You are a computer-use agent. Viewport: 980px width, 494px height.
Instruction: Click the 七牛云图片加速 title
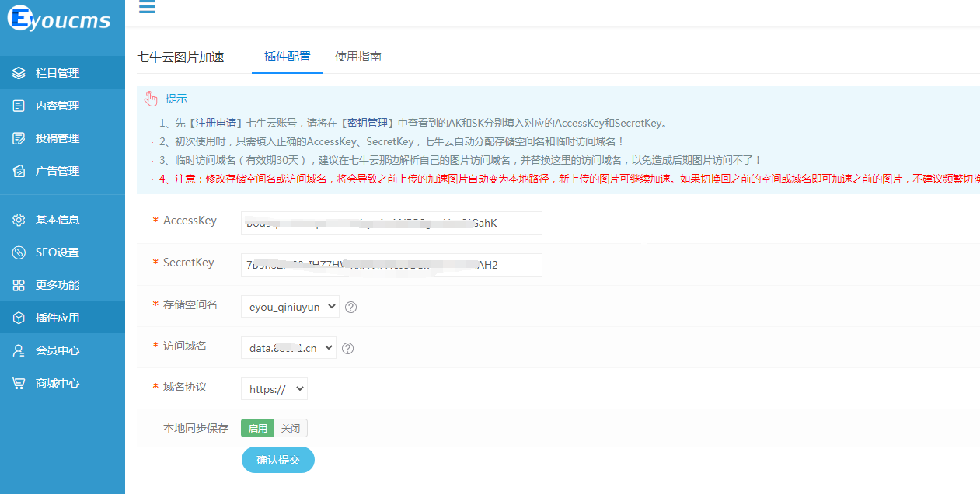point(180,57)
